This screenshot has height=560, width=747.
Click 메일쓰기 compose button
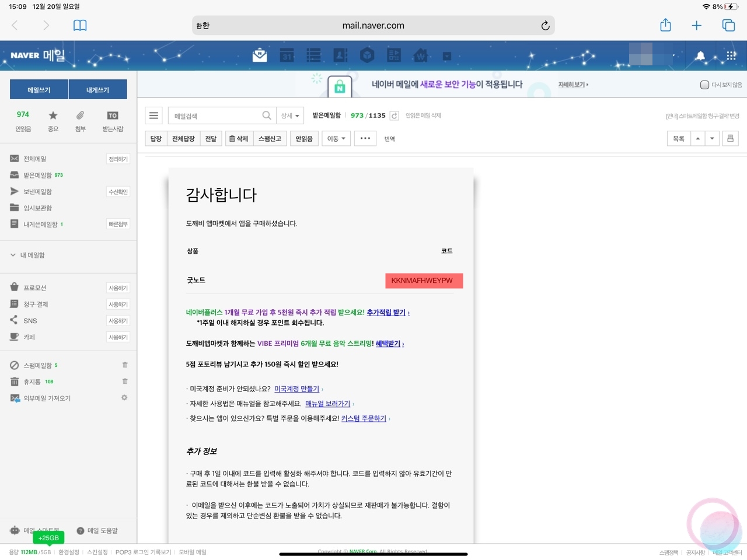(39, 90)
